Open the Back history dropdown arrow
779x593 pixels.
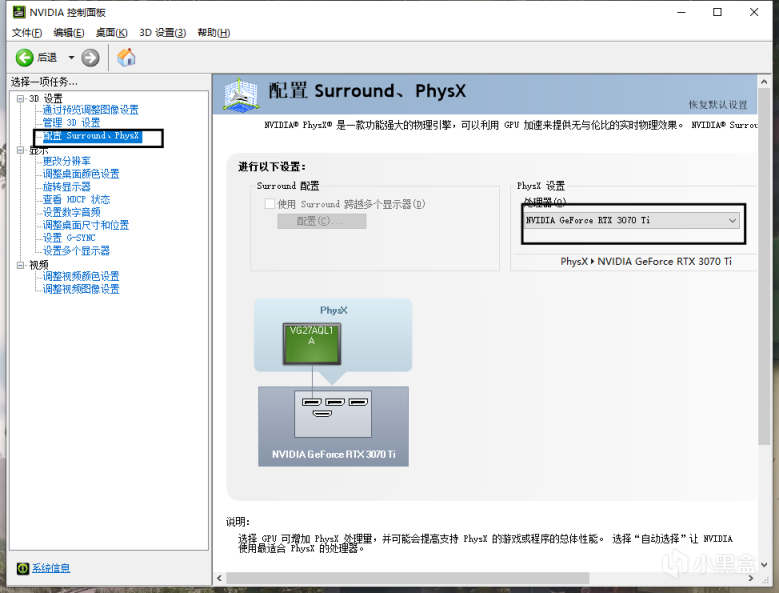tap(72, 58)
